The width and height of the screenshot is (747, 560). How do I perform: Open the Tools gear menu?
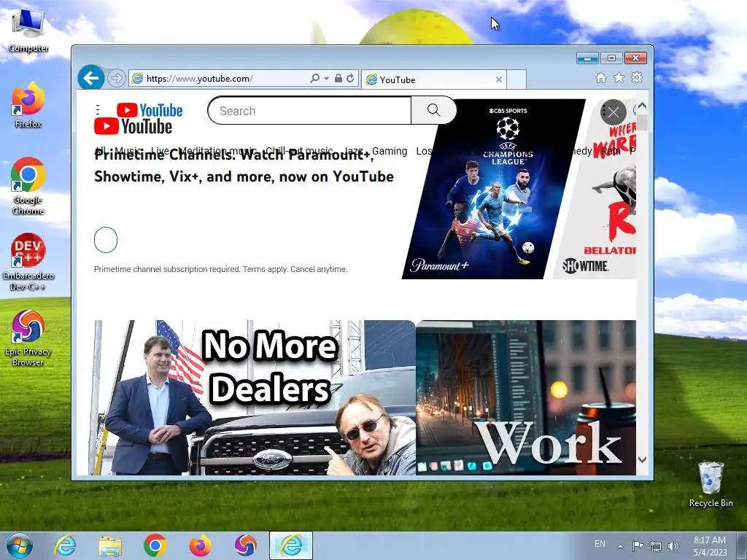point(637,77)
